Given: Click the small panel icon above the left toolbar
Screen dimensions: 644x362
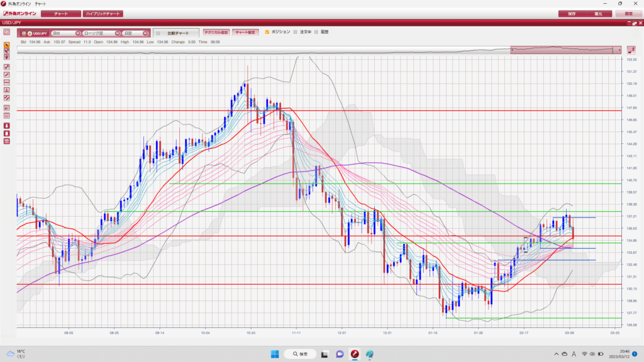Looking at the screenshot, I should (x=6, y=32).
